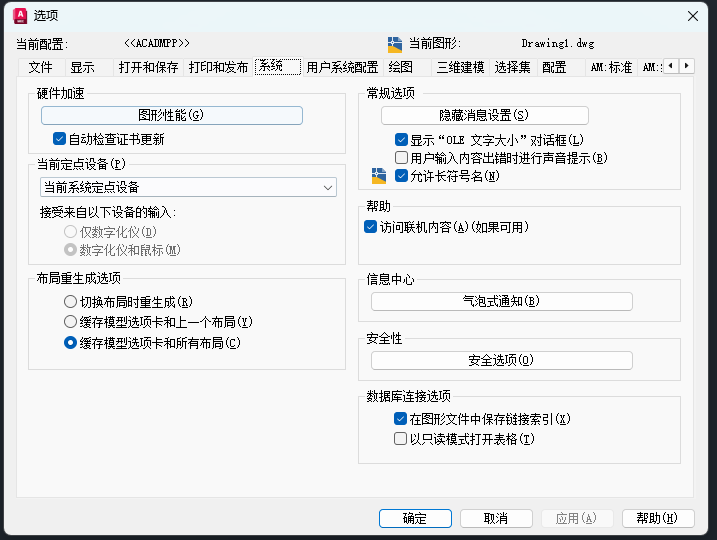
Task: Click the <<ACADMPP>> profile name text
Action: 157,43
